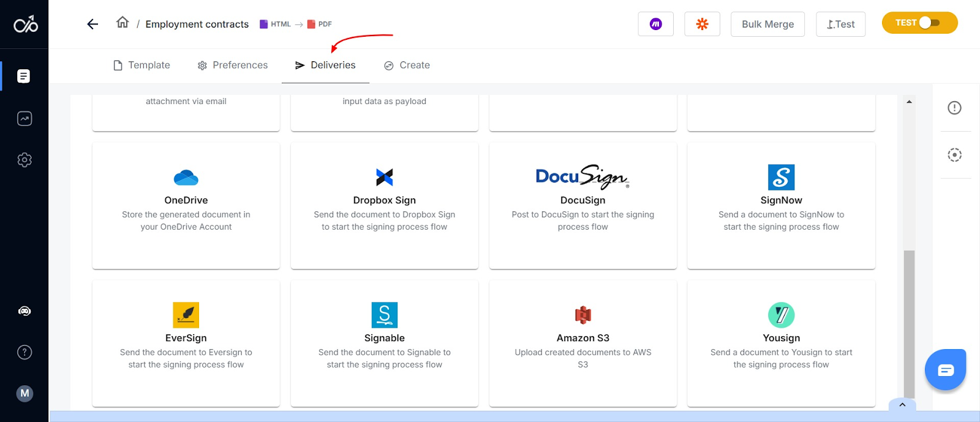980x422 pixels.
Task: Go to the home icon in breadcrumb
Action: click(x=123, y=23)
